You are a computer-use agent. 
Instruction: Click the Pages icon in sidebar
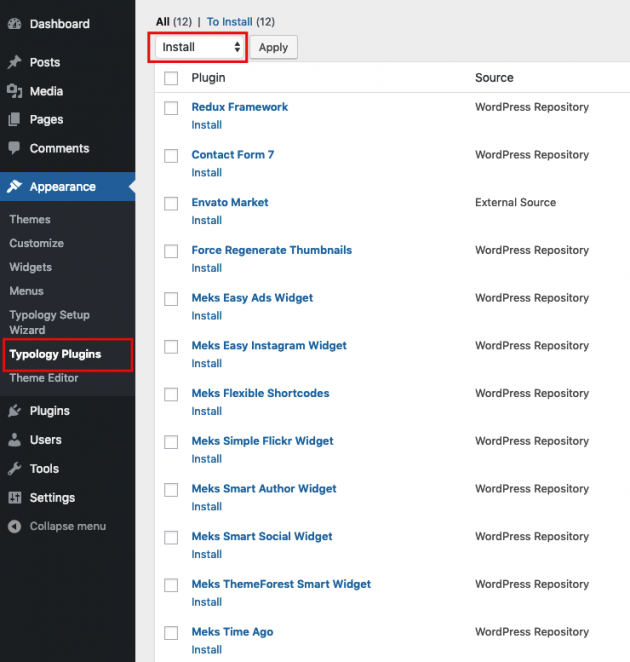tap(14, 119)
